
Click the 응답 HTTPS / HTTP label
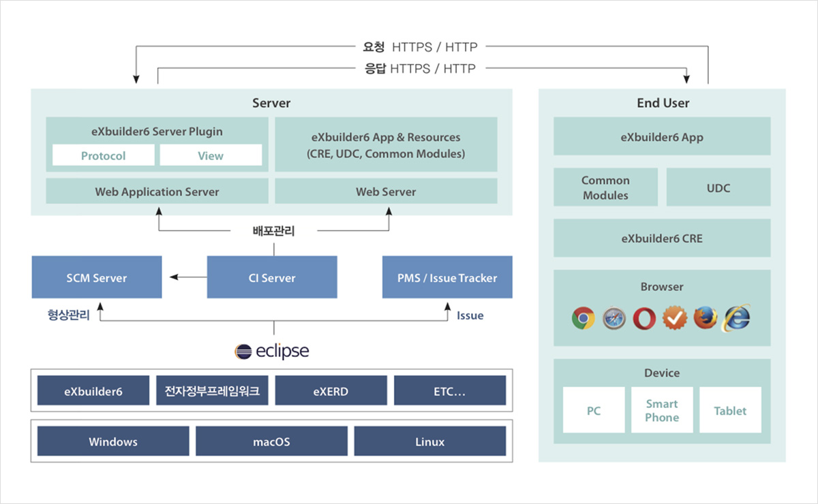point(421,68)
